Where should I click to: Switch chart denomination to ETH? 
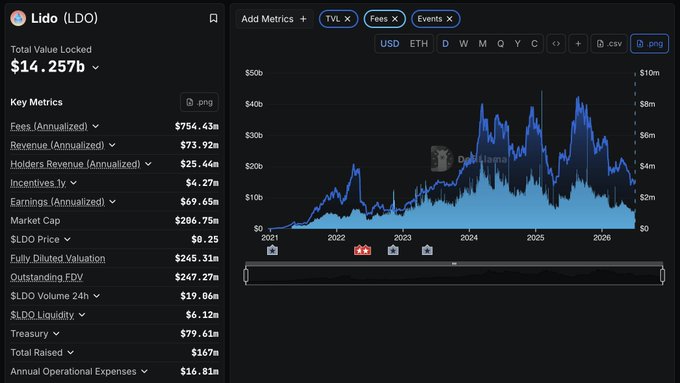click(x=418, y=44)
